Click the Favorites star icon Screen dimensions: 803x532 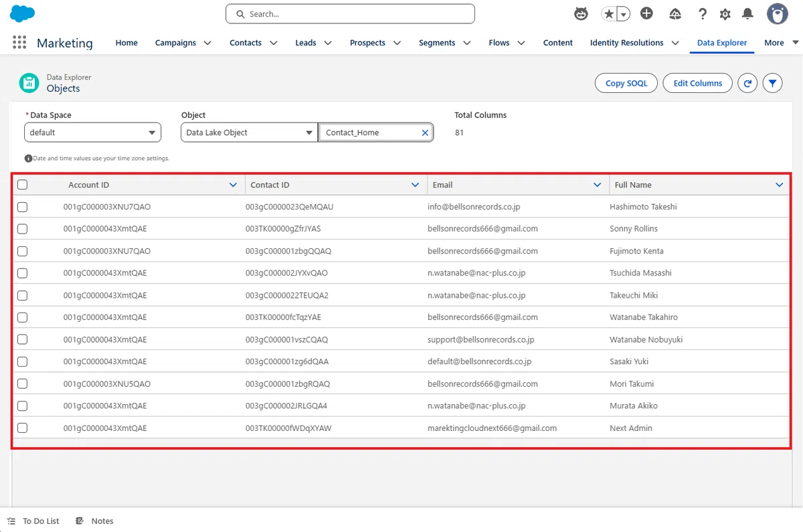point(609,13)
